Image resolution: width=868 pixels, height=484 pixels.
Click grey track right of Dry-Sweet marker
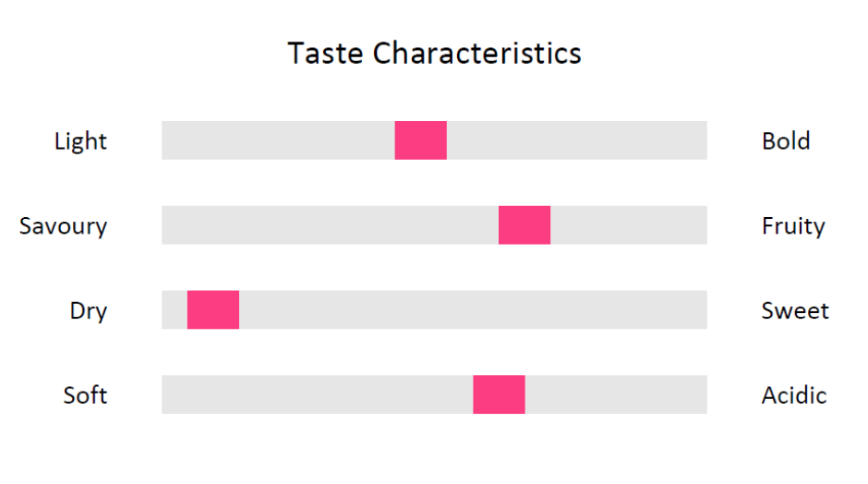tap(474, 309)
